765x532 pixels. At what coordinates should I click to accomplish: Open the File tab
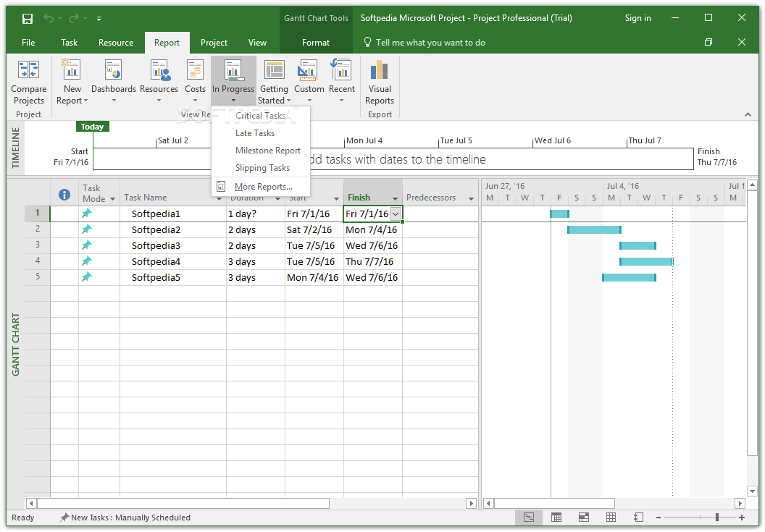28,43
